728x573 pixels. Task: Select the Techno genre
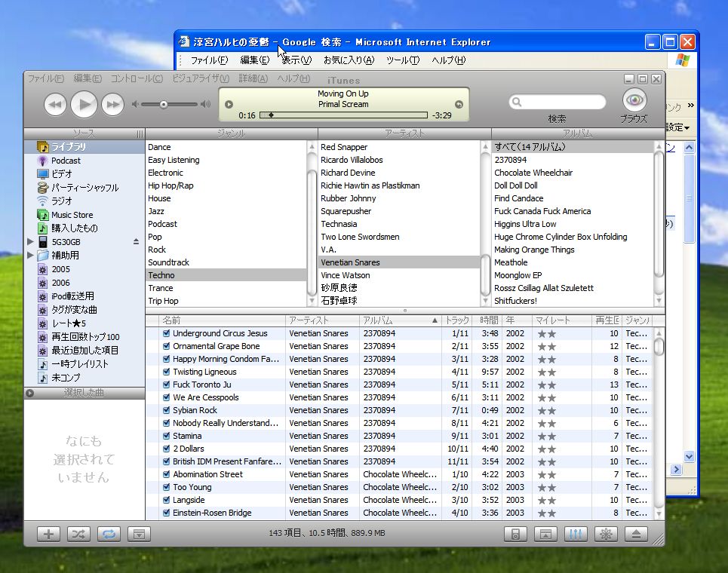click(226, 275)
